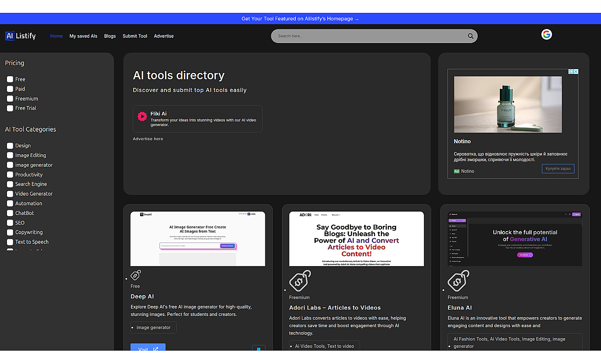Click the image generator tag on Deep AI
Image resolution: width=601 pixels, height=364 pixels.
[153, 328]
